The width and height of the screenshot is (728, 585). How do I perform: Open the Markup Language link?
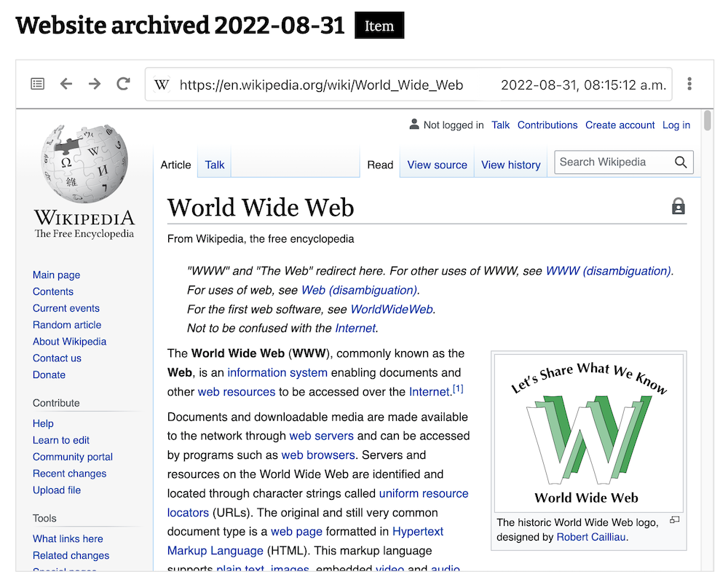point(215,551)
